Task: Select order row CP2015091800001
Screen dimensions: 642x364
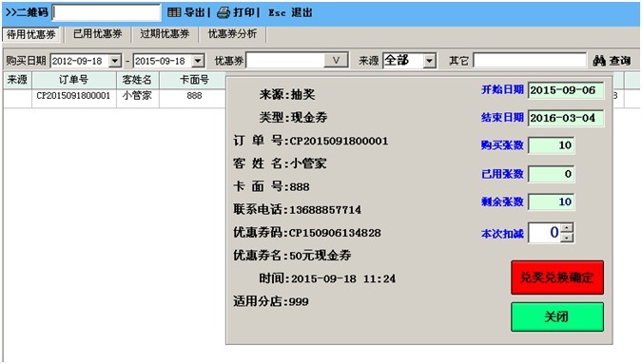Action: coord(115,96)
